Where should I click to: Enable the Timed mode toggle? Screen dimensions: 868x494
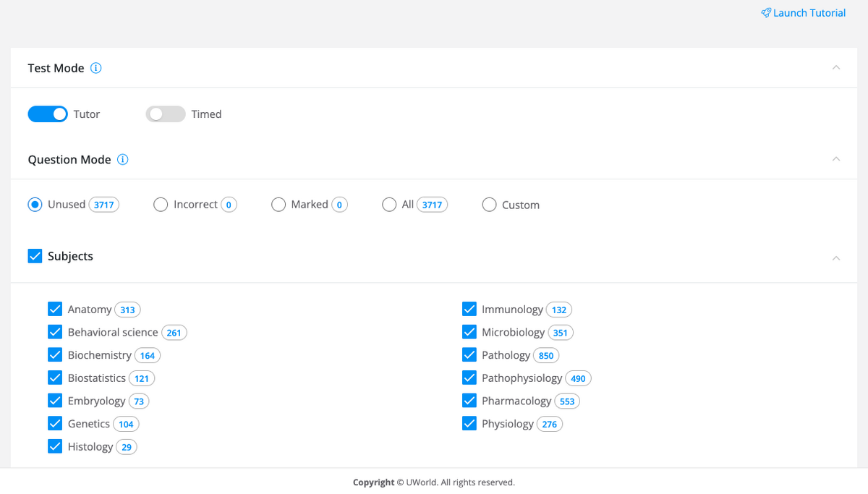pos(165,114)
